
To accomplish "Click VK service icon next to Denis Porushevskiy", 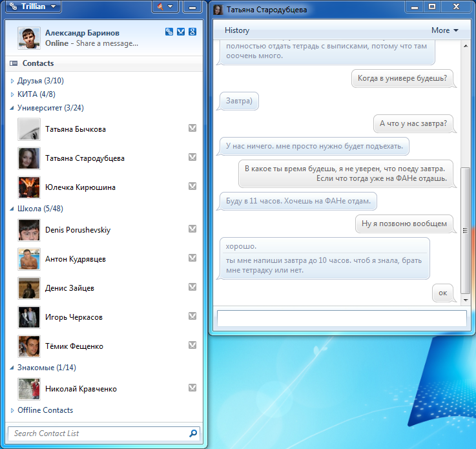I will [x=192, y=229].
